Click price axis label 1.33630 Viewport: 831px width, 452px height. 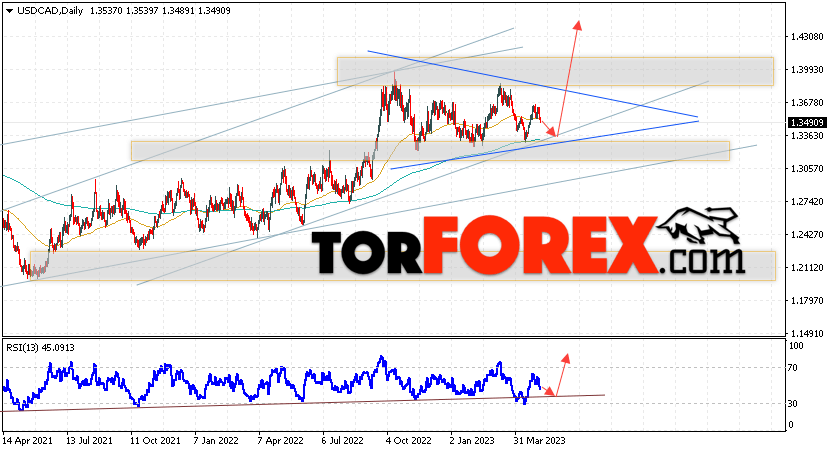click(x=807, y=136)
